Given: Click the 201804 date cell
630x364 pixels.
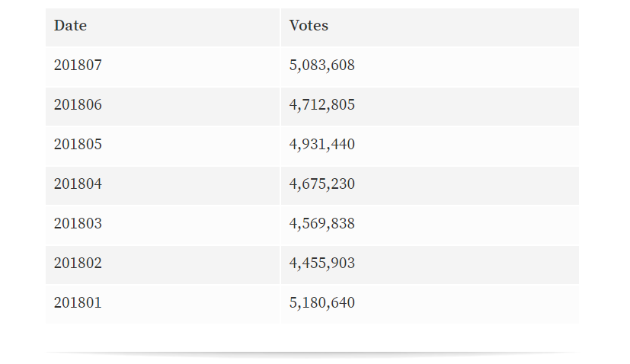Looking at the screenshot, I should pyautogui.click(x=78, y=184).
